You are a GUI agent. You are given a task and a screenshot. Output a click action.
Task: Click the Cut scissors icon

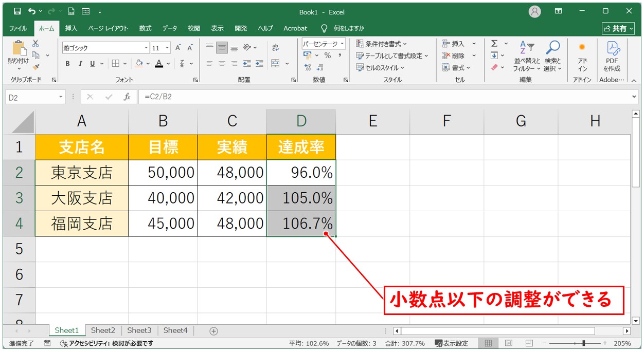(35, 44)
